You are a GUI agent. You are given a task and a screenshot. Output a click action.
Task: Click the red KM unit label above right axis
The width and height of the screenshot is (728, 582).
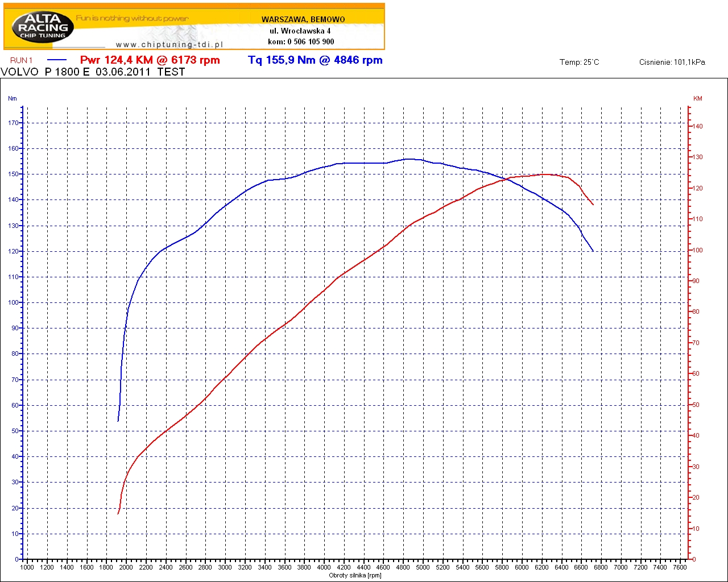pyautogui.click(x=698, y=98)
